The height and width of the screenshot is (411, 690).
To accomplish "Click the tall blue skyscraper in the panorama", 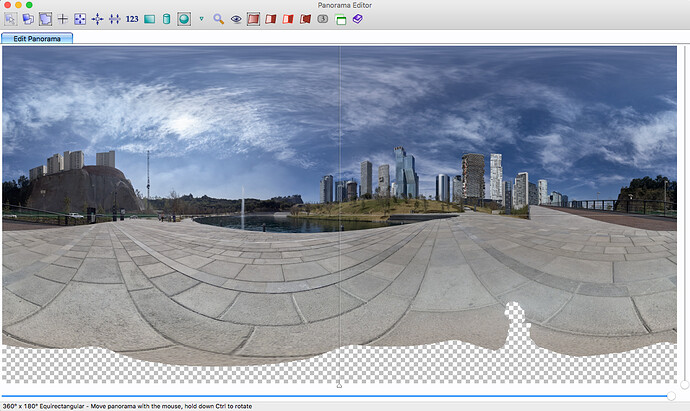I will (x=406, y=172).
